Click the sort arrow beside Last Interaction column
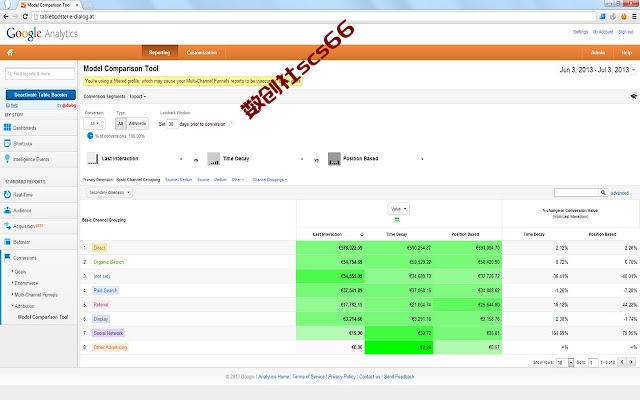 tap(362, 234)
